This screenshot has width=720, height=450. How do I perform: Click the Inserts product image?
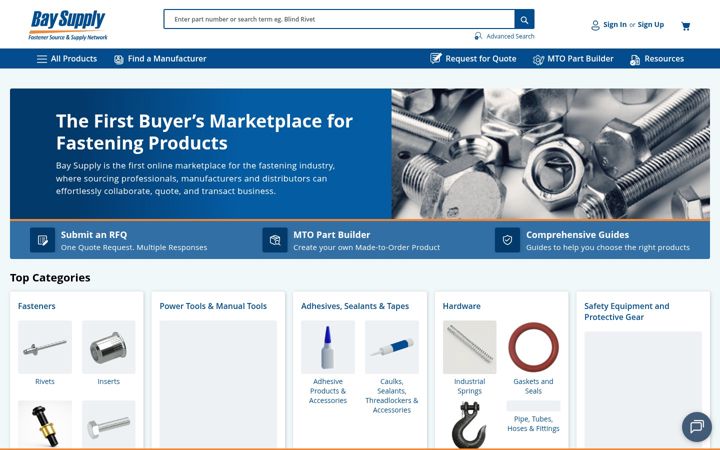point(108,347)
